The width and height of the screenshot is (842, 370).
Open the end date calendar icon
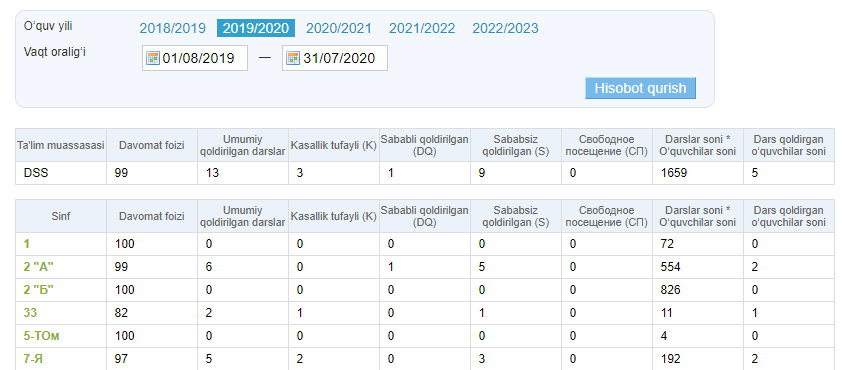[x=293, y=58]
